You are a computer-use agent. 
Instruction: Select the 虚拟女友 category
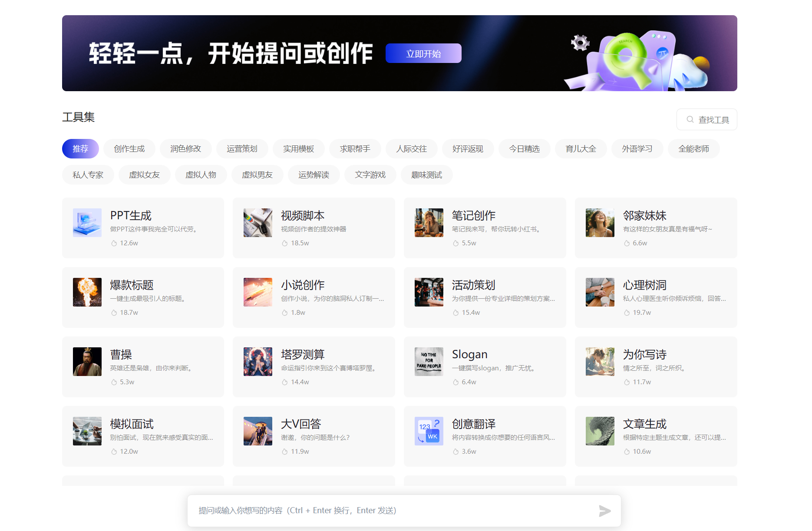145,175
